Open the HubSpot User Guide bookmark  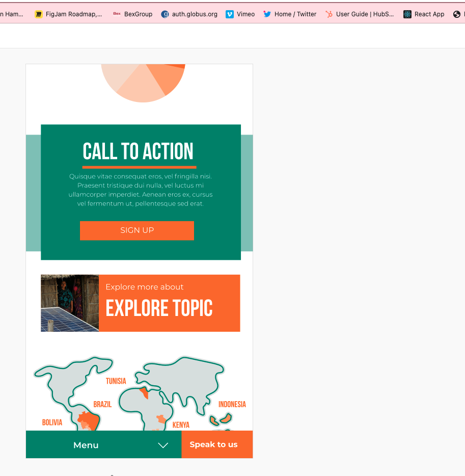click(360, 14)
